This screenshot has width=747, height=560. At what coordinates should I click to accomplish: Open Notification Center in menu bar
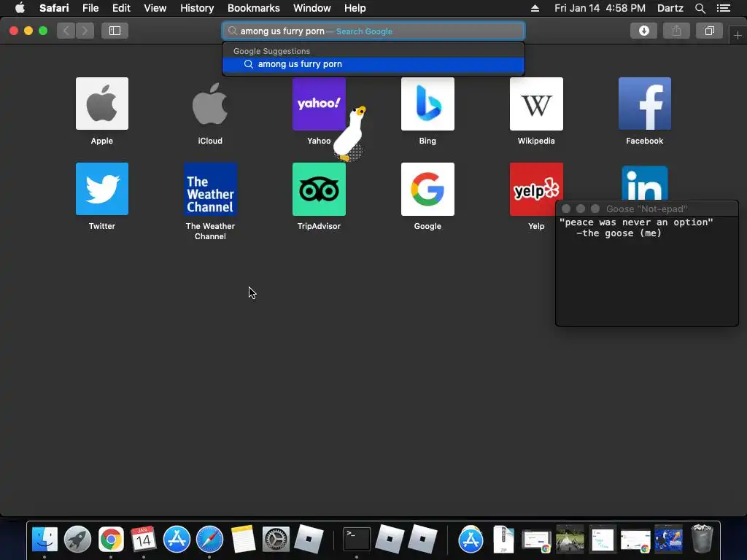pyautogui.click(x=723, y=8)
